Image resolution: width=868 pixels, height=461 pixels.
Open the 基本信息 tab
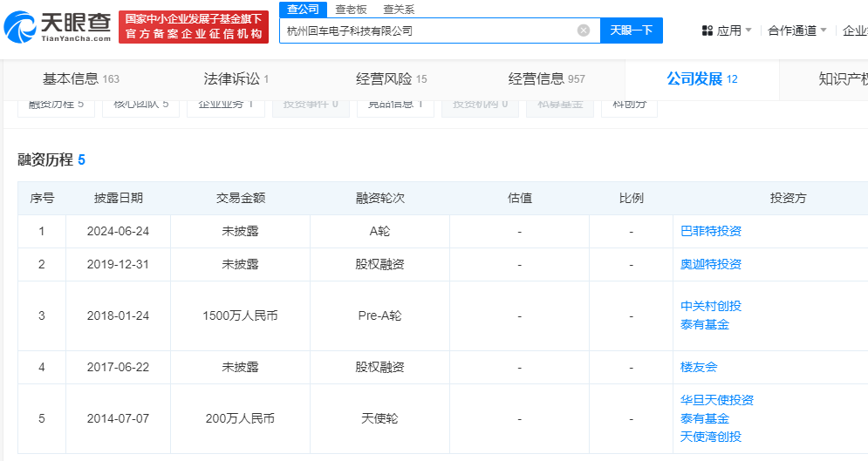[80, 79]
